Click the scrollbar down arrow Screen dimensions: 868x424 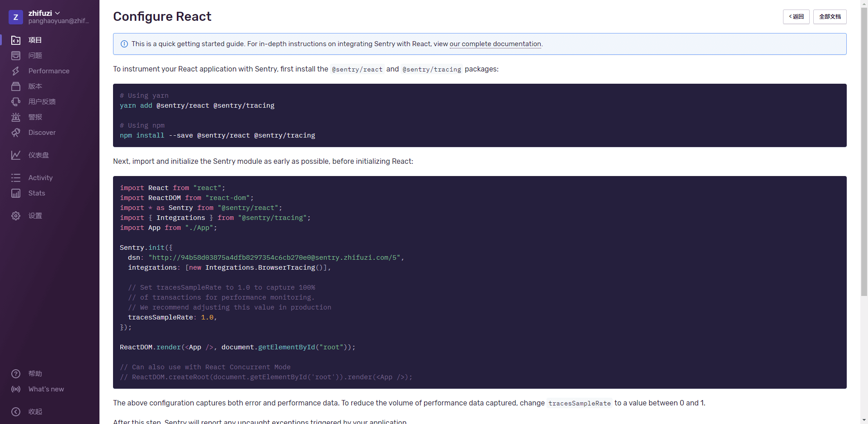(x=864, y=420)
